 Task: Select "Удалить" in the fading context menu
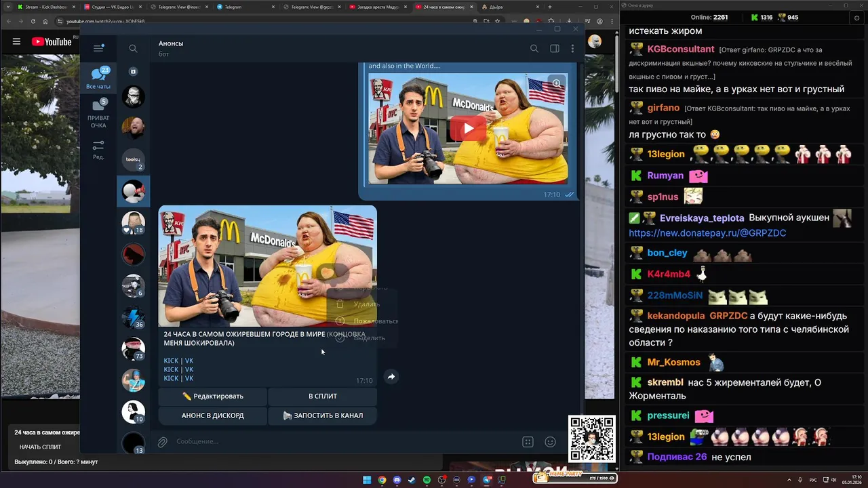361,304
